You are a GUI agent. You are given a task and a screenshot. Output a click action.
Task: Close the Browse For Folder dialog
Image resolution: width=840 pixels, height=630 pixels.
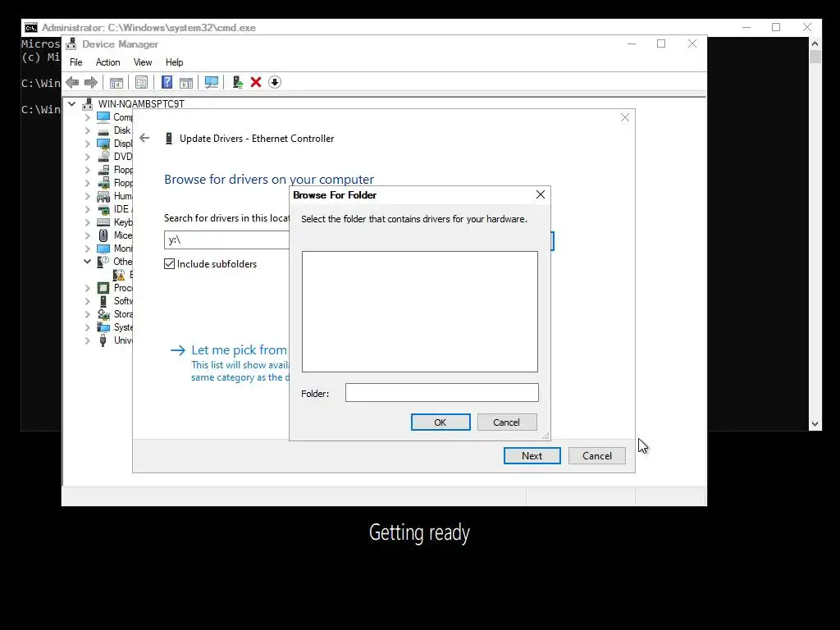pyautogui.click(x=541, y=194)
